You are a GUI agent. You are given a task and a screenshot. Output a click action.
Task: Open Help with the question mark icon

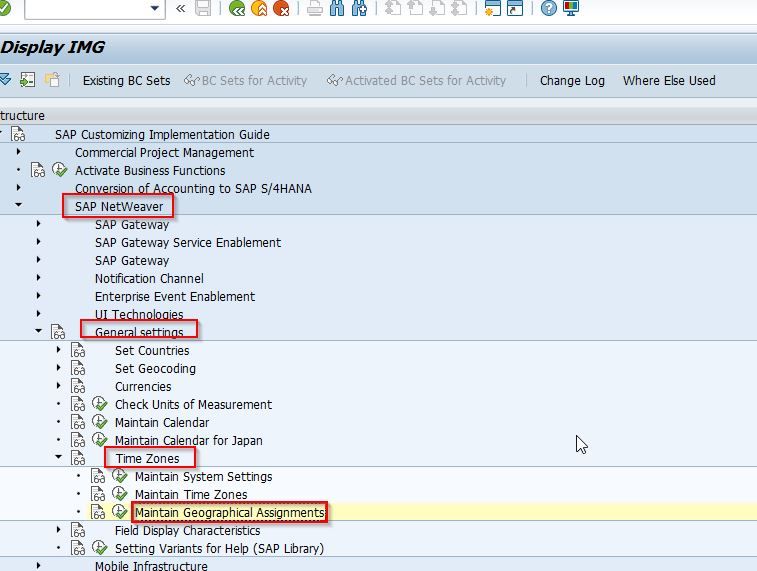[548, 8]
